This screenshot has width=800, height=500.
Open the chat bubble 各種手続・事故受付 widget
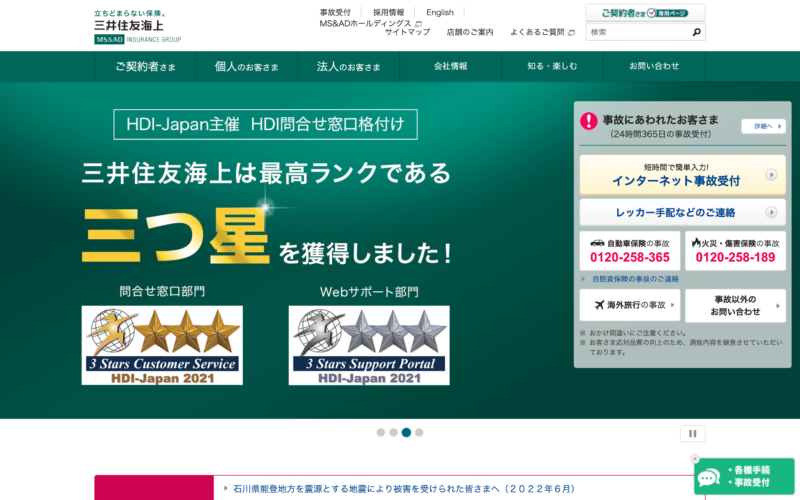(744, 477)
